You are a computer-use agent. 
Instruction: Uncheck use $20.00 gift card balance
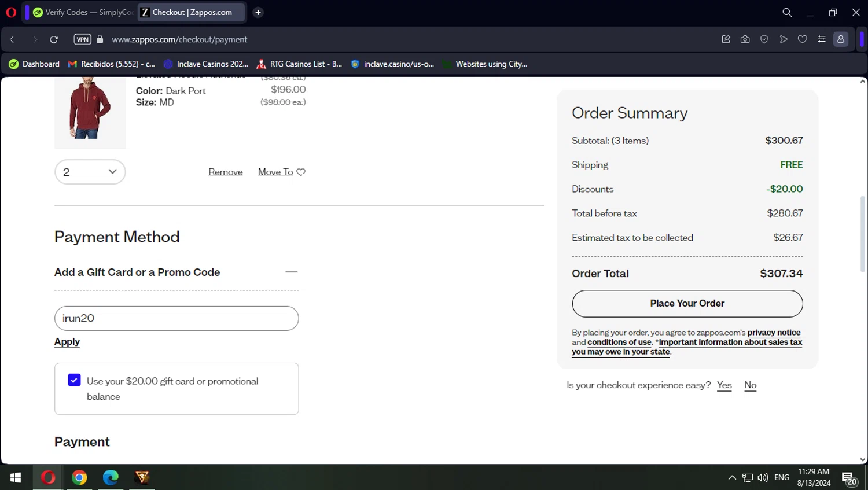(74, 380)
